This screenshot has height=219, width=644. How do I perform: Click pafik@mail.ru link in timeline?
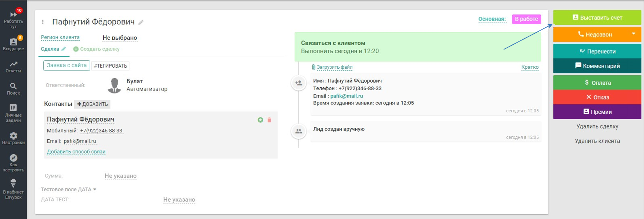(347, 96)
